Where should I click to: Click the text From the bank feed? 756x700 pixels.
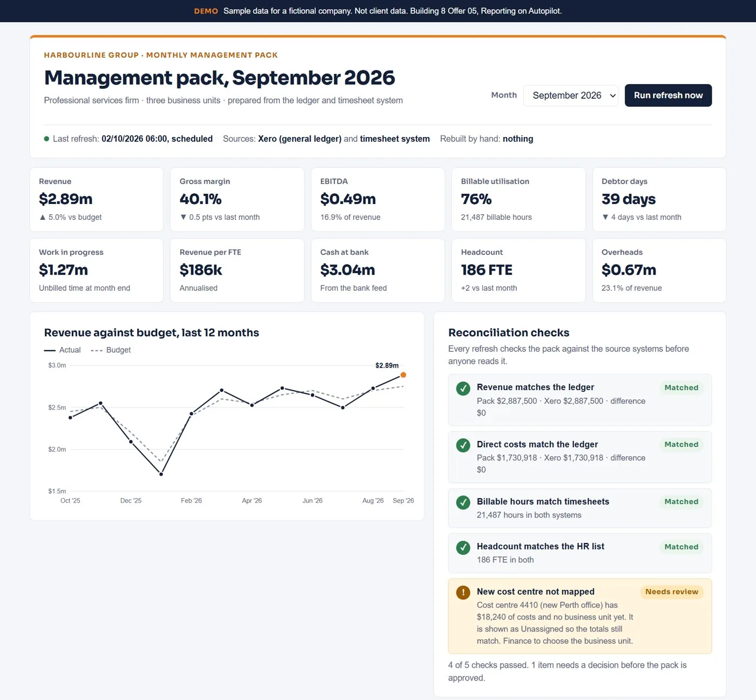click(354, 288)
